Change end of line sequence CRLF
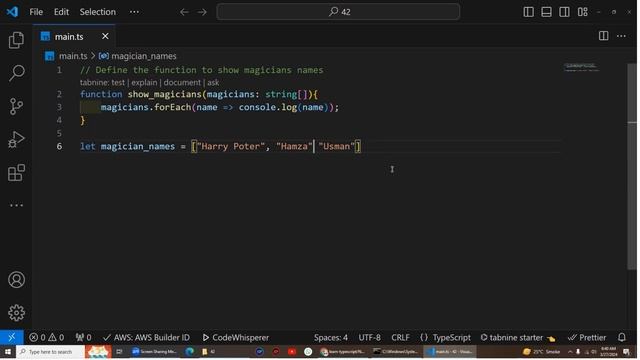Screen dimensions: 640x360 pos(400,338)
